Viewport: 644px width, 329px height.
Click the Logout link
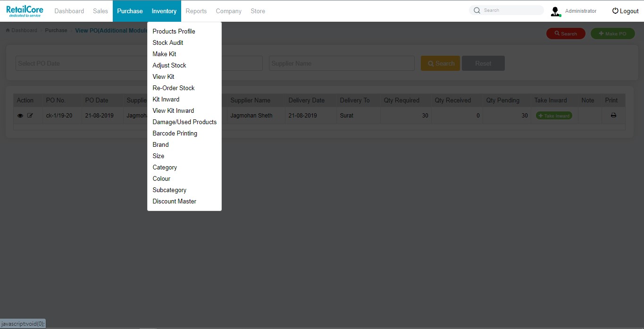[625, 11]
